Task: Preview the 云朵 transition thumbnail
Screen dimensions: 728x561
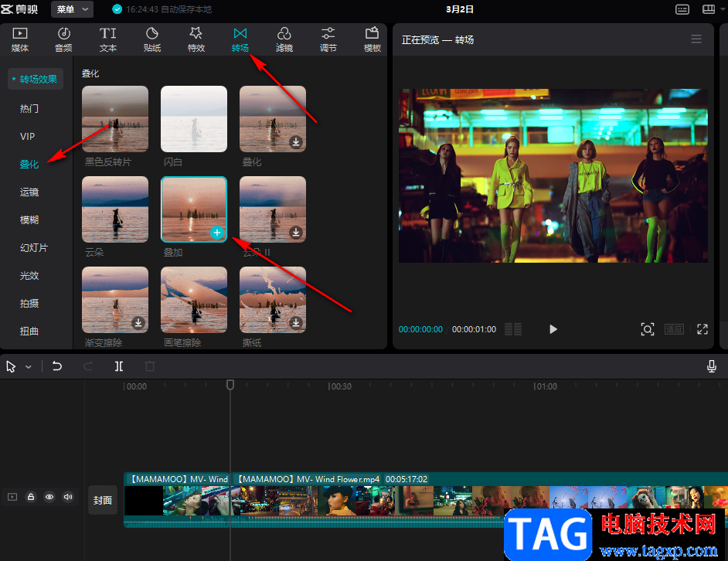Action: tap(115, 209)
